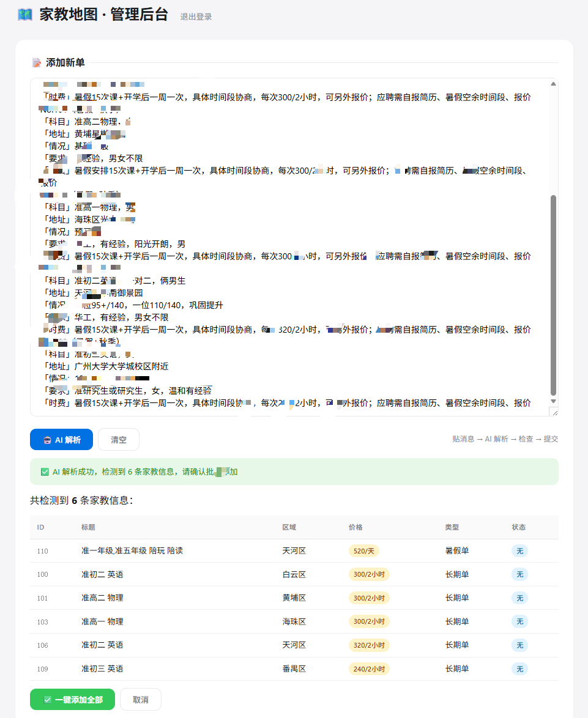The width and height of the screenshot is (588, 718).
Task: Click the 暑假单 type cell
Action: (x=457, y=551)
